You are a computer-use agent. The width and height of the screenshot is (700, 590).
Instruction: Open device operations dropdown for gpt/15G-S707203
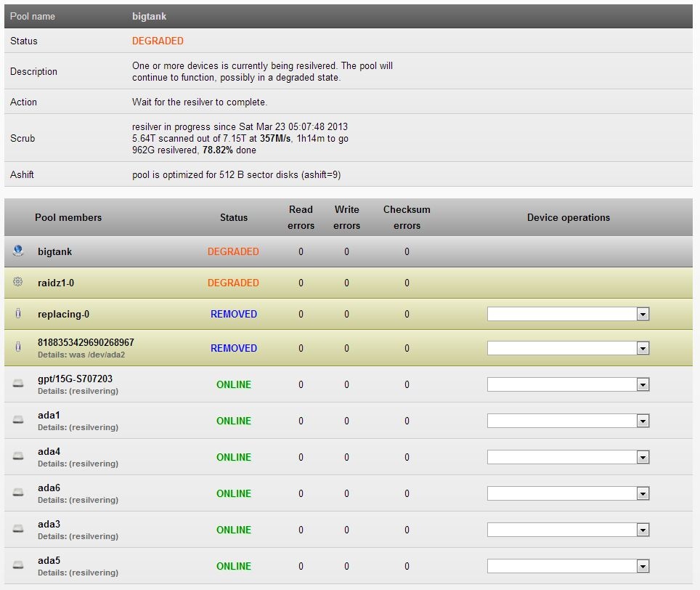click(568, 384)
